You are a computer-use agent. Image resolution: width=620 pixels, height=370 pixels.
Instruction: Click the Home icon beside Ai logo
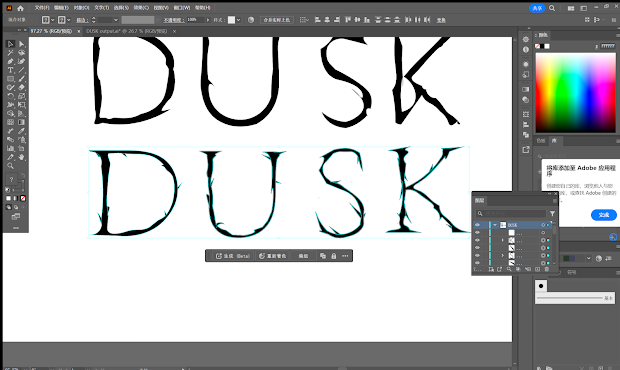pos(21,8)
